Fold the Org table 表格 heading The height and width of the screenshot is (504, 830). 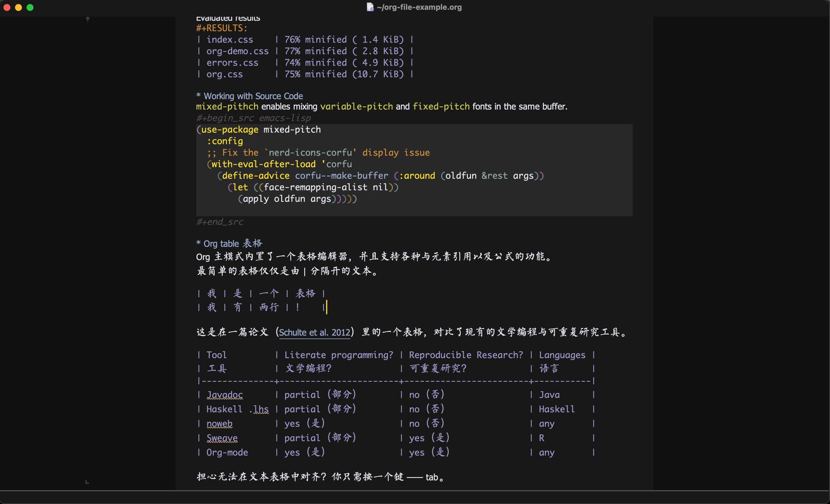pyautogui.click(x=232, y=244)
